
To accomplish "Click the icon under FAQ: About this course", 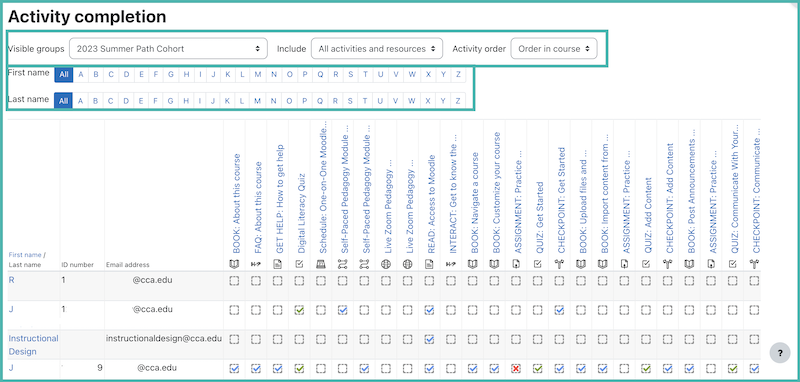I will 256,264.
